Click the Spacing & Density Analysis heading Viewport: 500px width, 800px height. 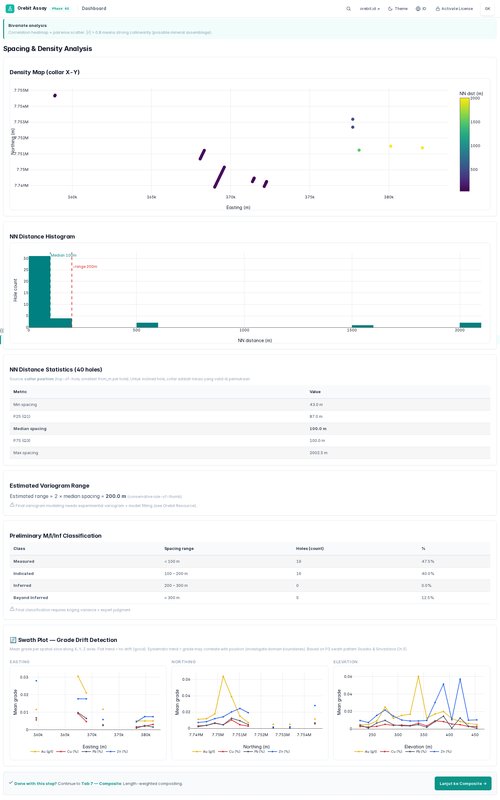point(47,48)
